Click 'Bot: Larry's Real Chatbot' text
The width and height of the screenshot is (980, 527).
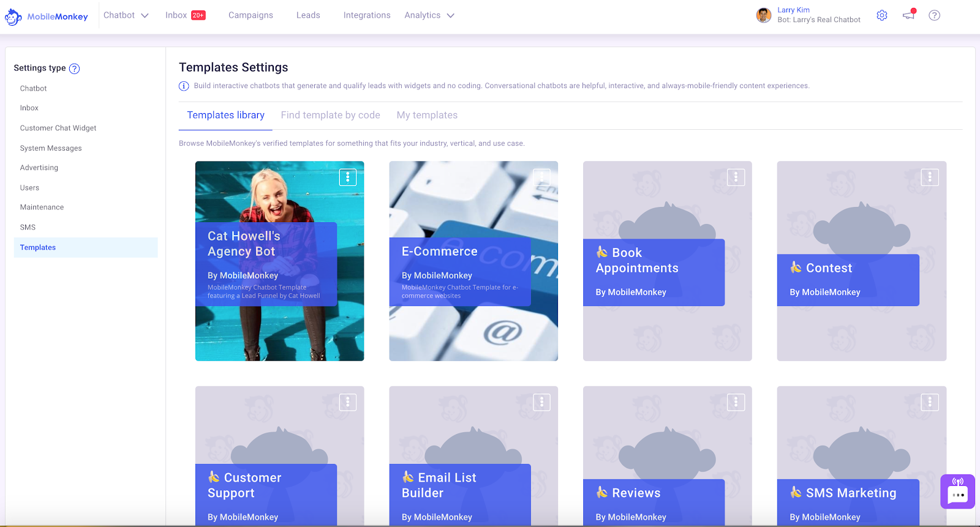coord(819,20)
